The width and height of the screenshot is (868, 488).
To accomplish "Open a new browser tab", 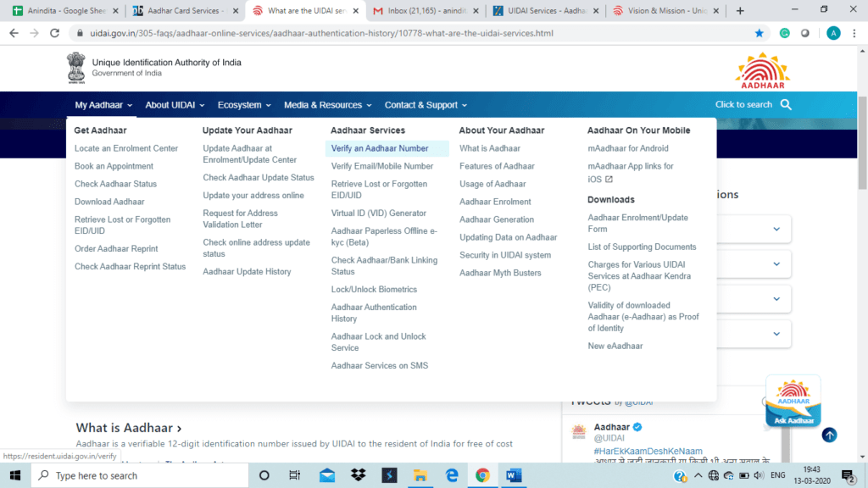I will point(740,11).
